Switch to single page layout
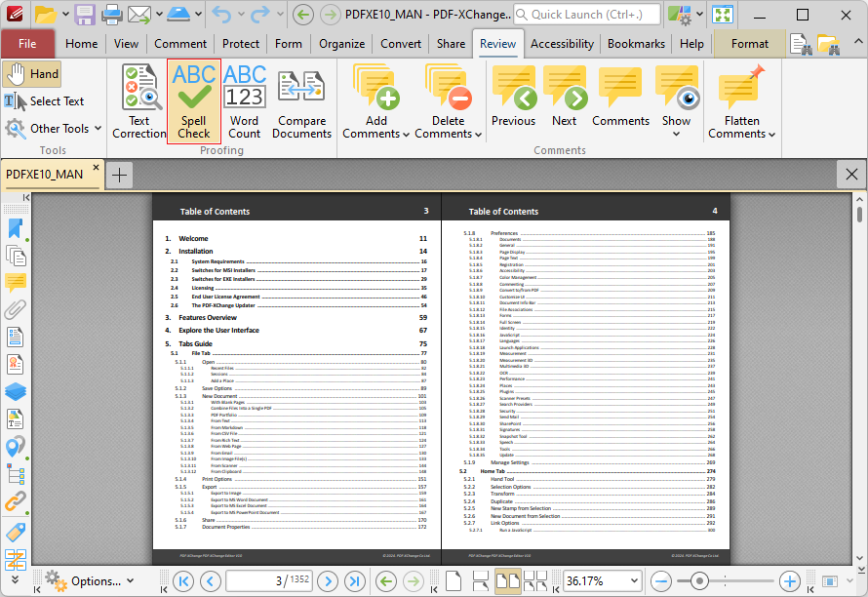This screenshot has height=597, width=868. pyautogui.click(x=454, y=581)
